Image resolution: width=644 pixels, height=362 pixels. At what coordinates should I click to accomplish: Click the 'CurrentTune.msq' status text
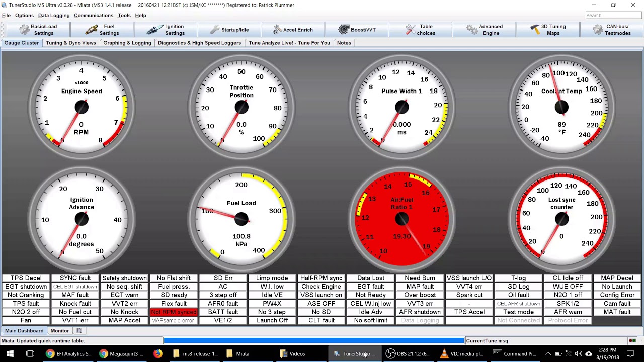click(487, 341)
